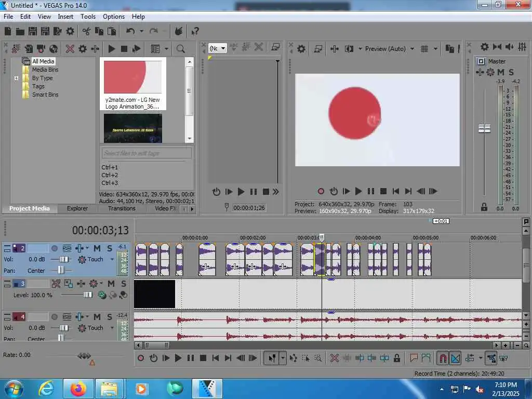Solo video track 3
This screenshot has width=532, height=399.
(124, 283)
